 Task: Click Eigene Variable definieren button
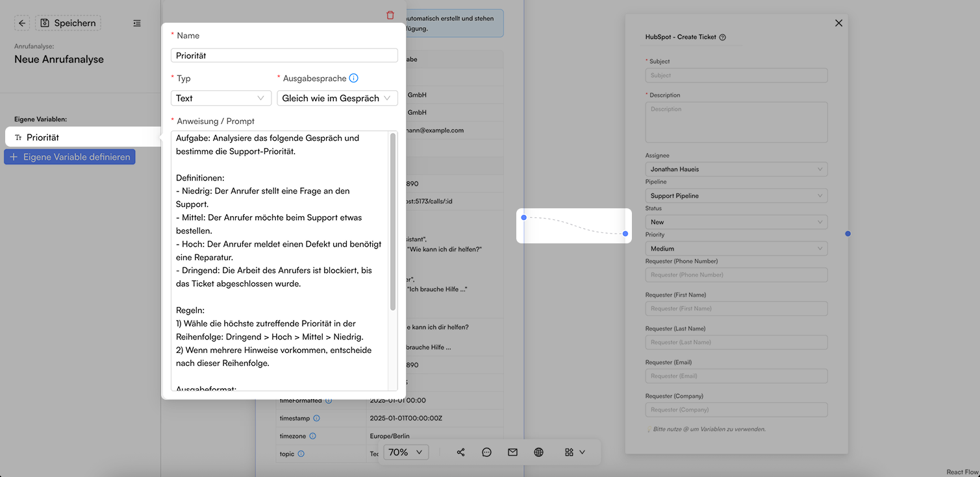coord(69,157)
